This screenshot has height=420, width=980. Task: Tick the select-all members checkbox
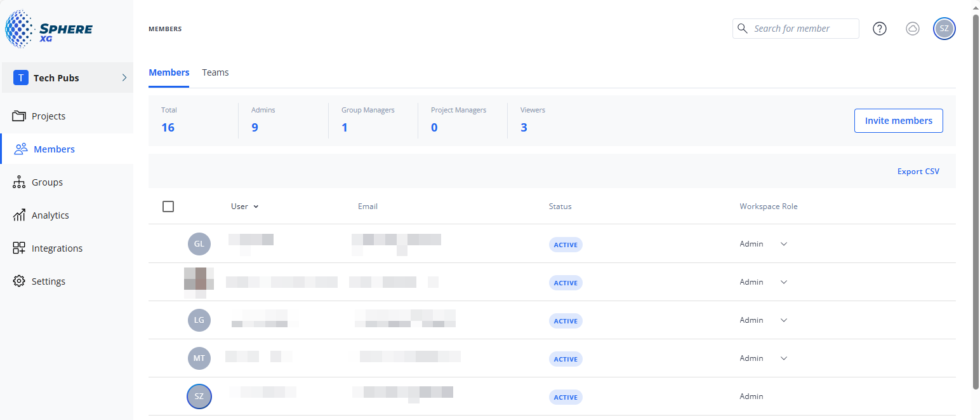tap(168, 207)
